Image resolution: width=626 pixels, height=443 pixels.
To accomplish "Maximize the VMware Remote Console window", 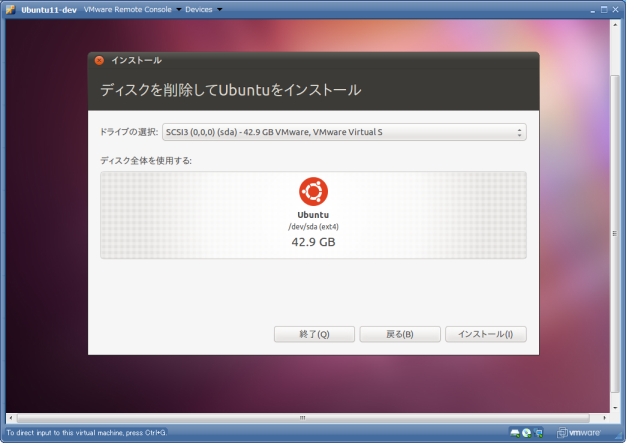I will [604, 10].
